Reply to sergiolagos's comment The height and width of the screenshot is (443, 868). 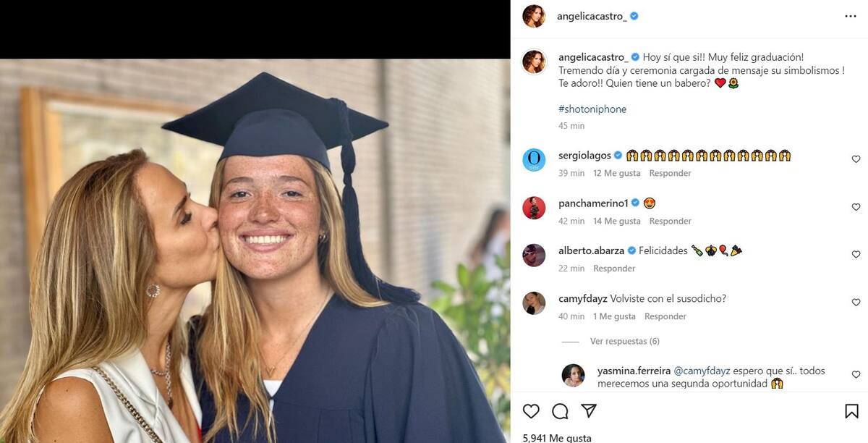670,173
